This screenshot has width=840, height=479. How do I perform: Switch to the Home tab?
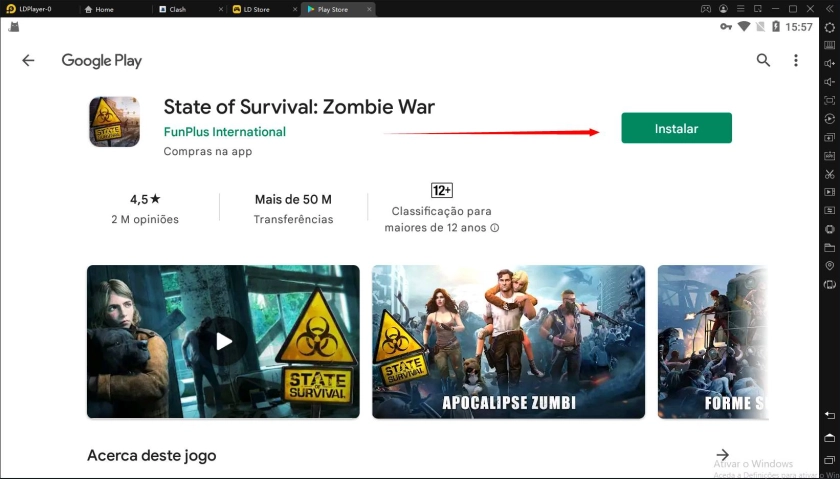pos(99,9)
